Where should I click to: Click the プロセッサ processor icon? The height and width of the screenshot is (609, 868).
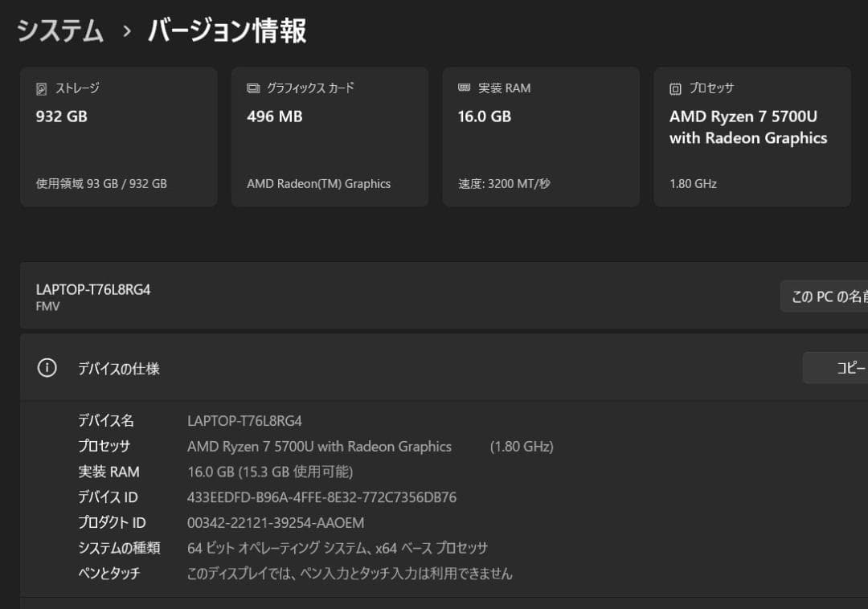[674, 88]
